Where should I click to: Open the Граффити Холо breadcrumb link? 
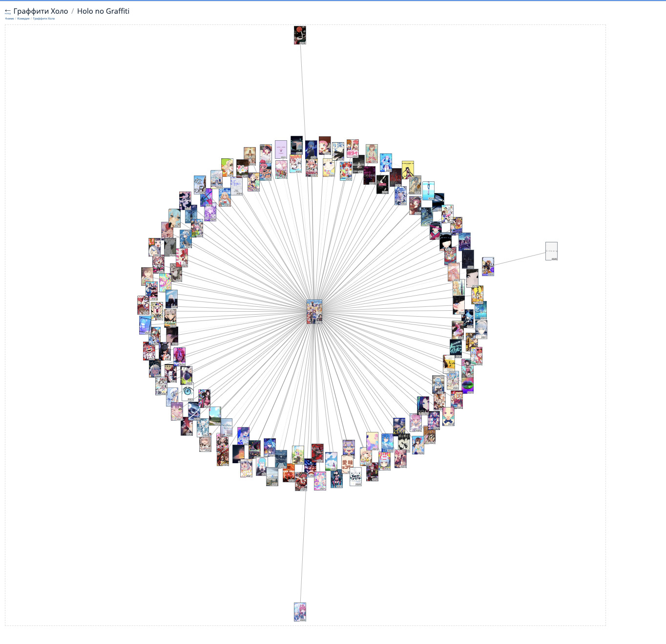tap(44, 19)
